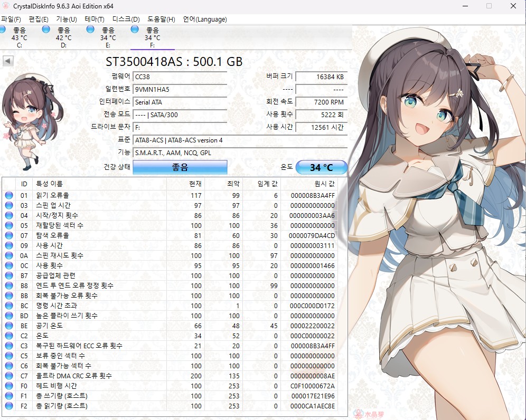Open the 파일(F) menu
The width and height of the screenshot is (526, 420).
coord(11,19)
